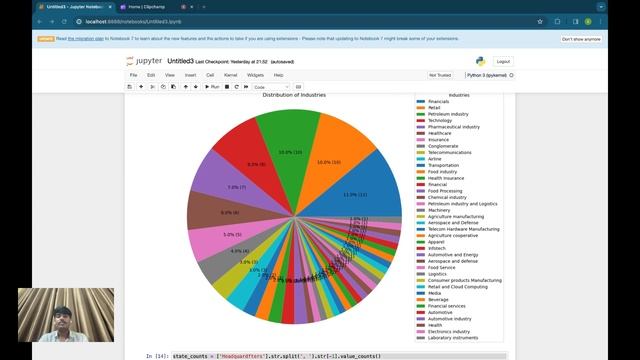Move selected cell up arrow icon

tap(186, 87)
